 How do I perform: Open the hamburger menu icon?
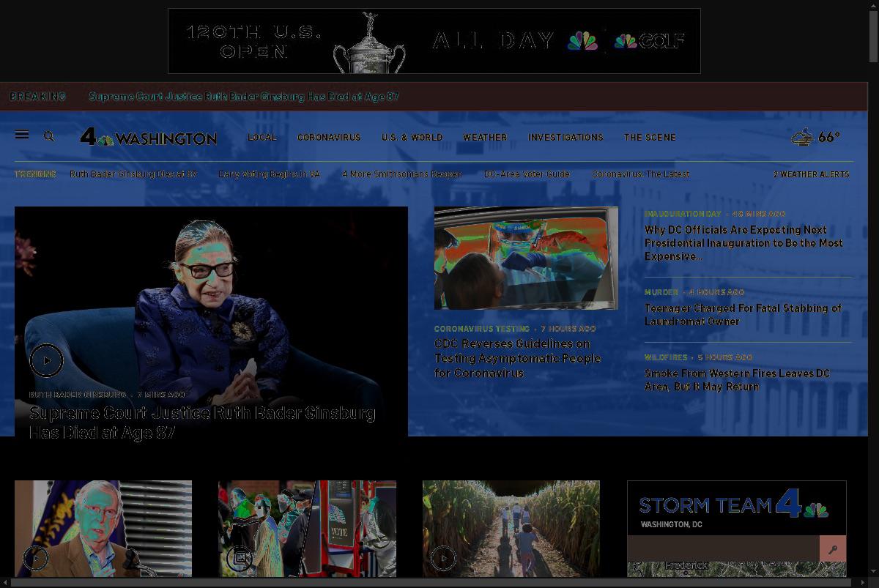point(22,135)
